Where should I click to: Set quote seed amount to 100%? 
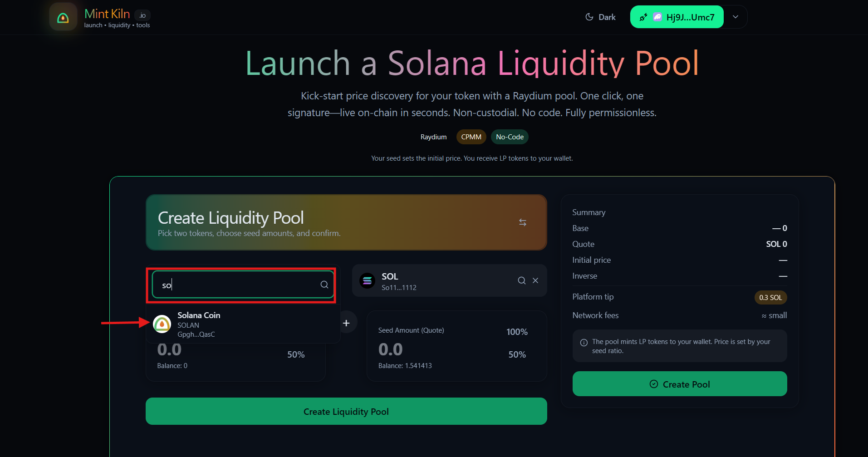[x=517, y=332]
